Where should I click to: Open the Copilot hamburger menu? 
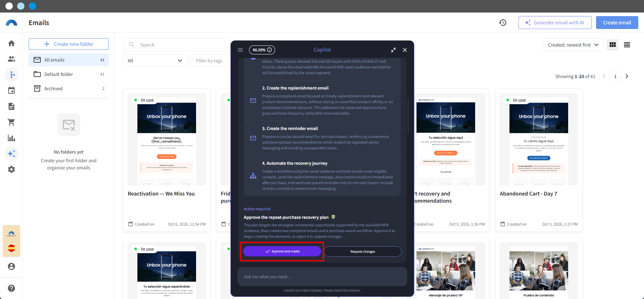(240, 50)
